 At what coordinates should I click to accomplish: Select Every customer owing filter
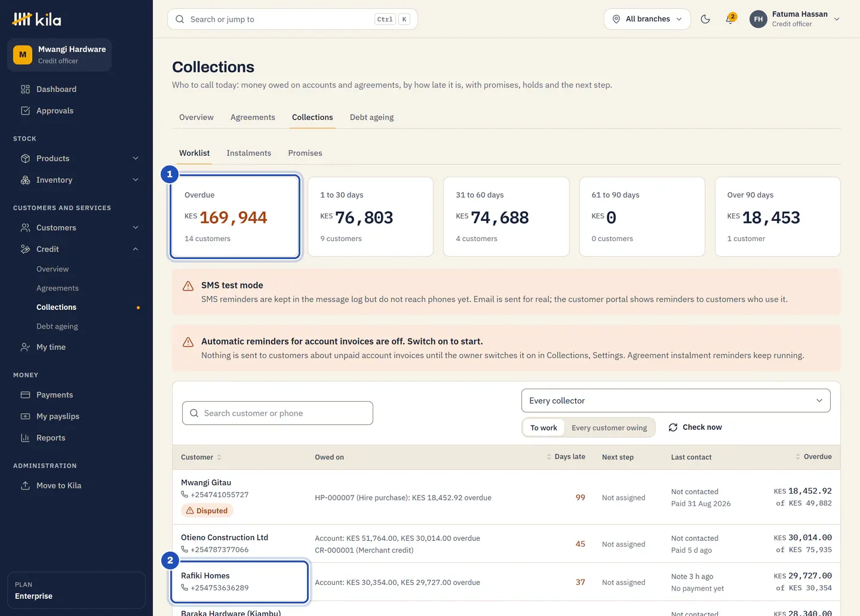click(x=609, y=427)
